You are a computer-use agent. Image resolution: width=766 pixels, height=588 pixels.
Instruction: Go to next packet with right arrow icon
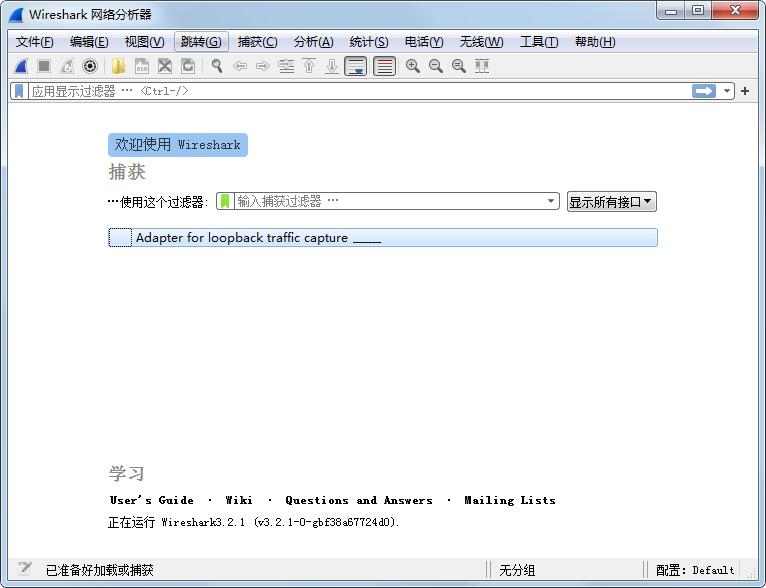tap(263, 66)
